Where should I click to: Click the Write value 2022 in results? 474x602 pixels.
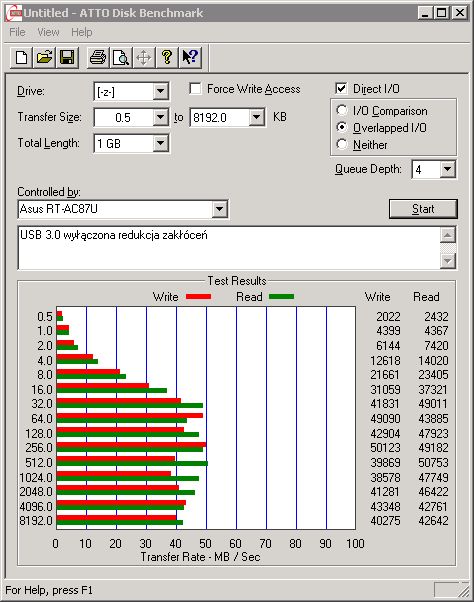(388, 316)
